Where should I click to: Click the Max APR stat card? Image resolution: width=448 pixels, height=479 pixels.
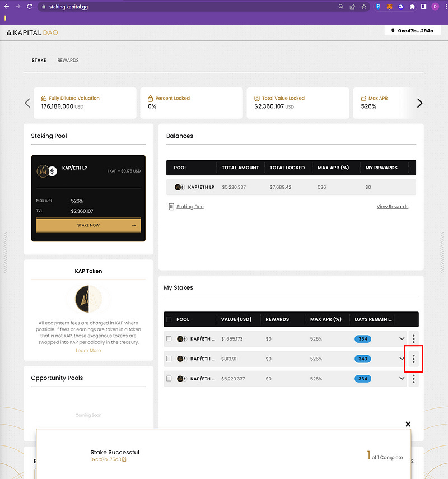point(383,103)
